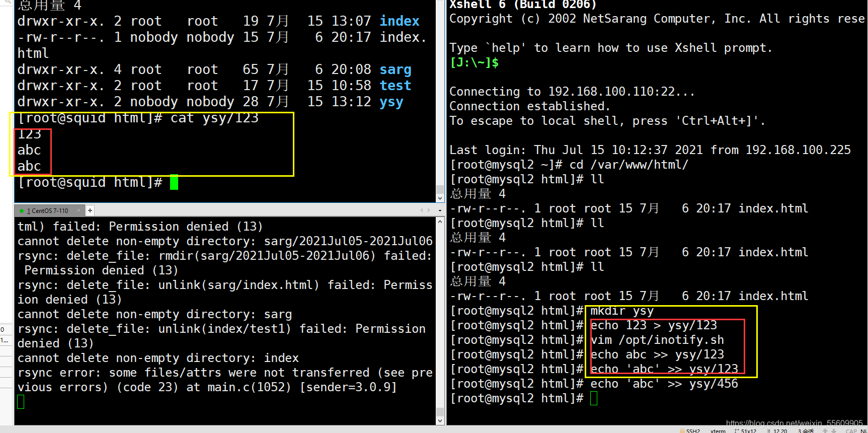Click the 'mkdir ysy' command text
Image resolution: width=868 pixels, height=433 pixels.
(622, 311)
